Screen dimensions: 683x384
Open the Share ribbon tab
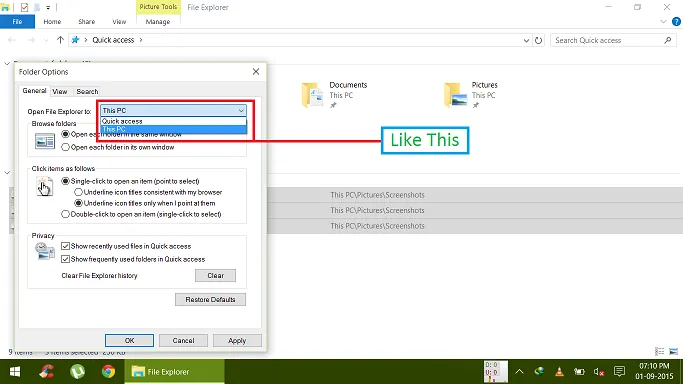pyautogui.click(x=86, y=21)
